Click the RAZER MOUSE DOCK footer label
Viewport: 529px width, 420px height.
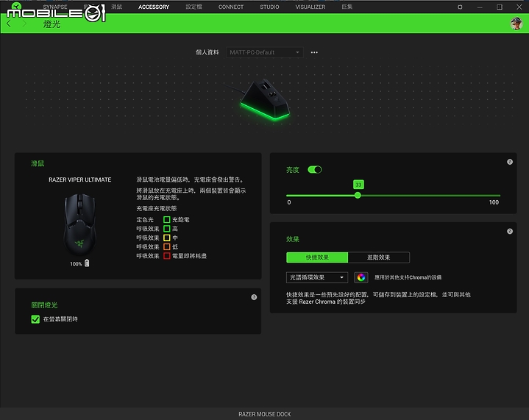(x=265, y=414)
